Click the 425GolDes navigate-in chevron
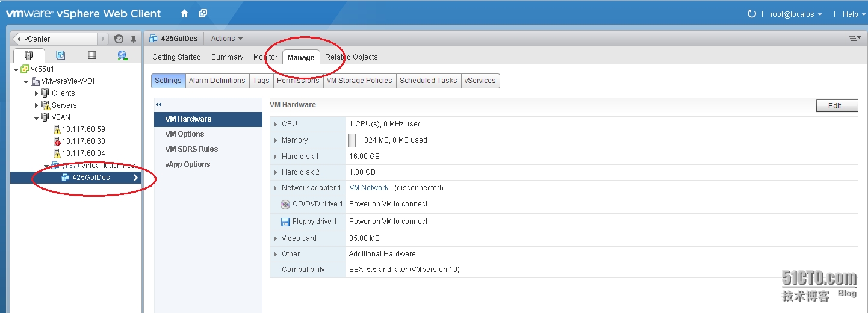Image resolution: width=868 pixels, height=313 pixels. click(x=136, y=178)
